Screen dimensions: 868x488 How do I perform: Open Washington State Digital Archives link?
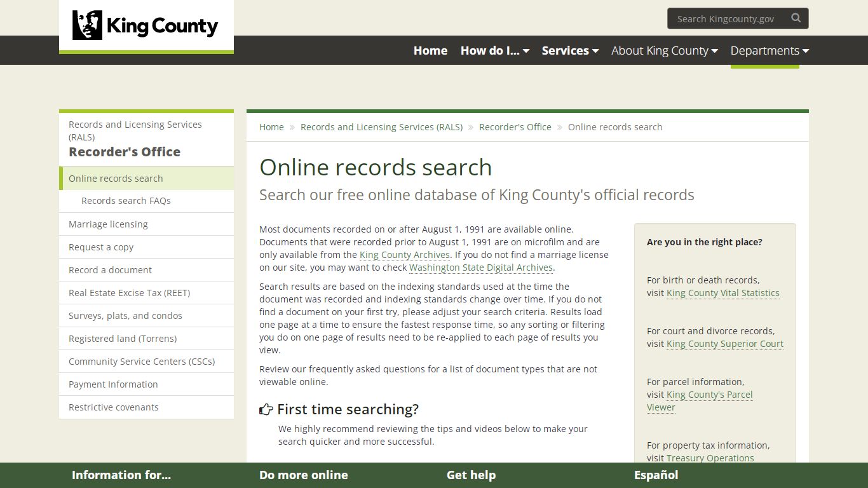[481, 268]
